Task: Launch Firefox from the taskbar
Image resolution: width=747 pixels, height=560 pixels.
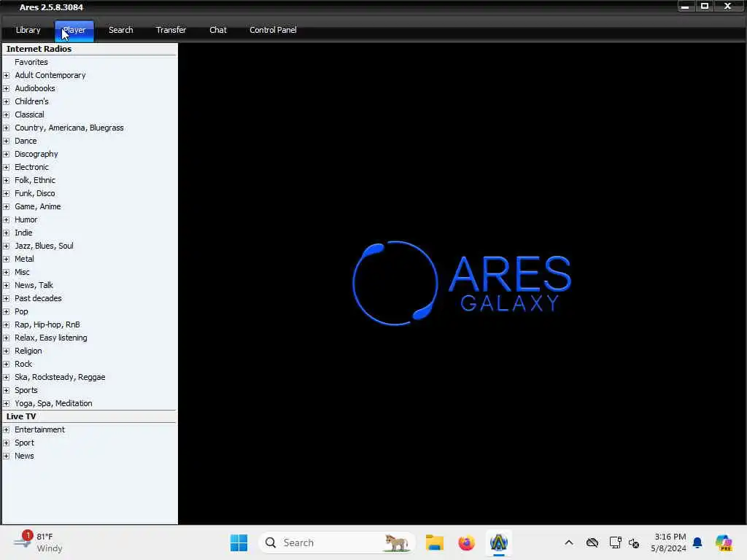Action: (x=466, y=542)
